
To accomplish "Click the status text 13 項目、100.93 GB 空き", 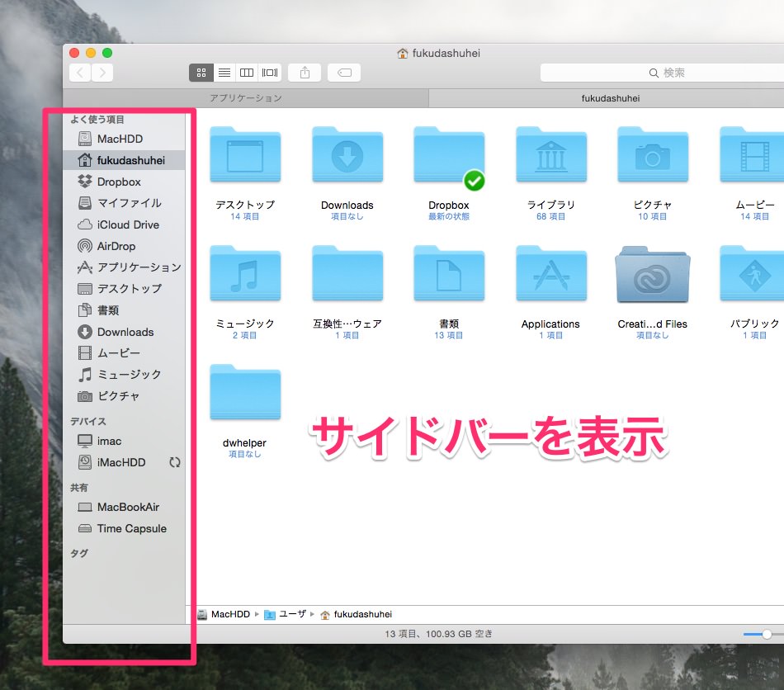I will (x=438, y=634).
